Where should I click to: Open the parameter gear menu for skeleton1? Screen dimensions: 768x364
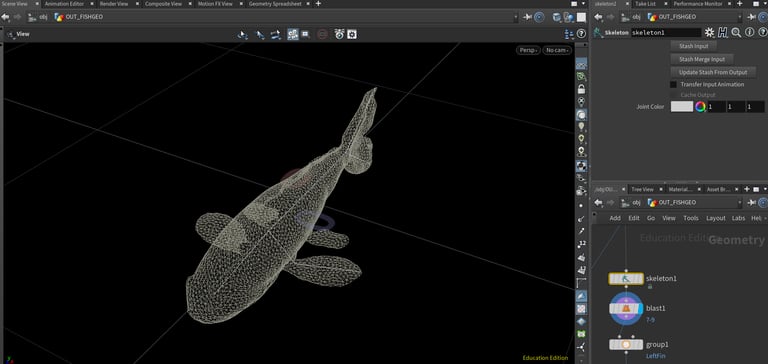pos(709,33)
